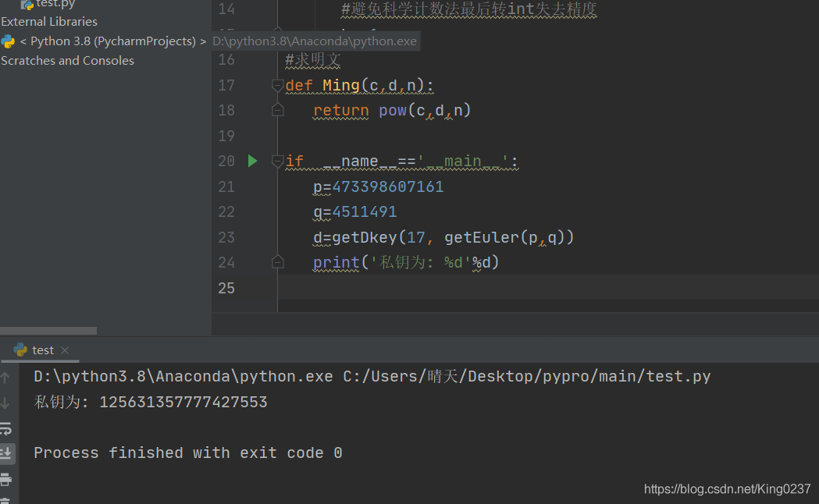The width and height of the screenshot is (819, 504).
Task: Click the Python interpreter icon in tree
Action: 8,41
